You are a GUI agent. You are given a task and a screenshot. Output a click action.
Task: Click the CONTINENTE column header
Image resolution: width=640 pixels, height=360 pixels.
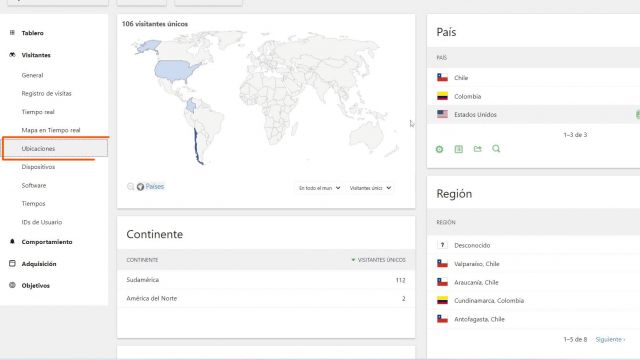pyautogui.click(x=142, y=260)
